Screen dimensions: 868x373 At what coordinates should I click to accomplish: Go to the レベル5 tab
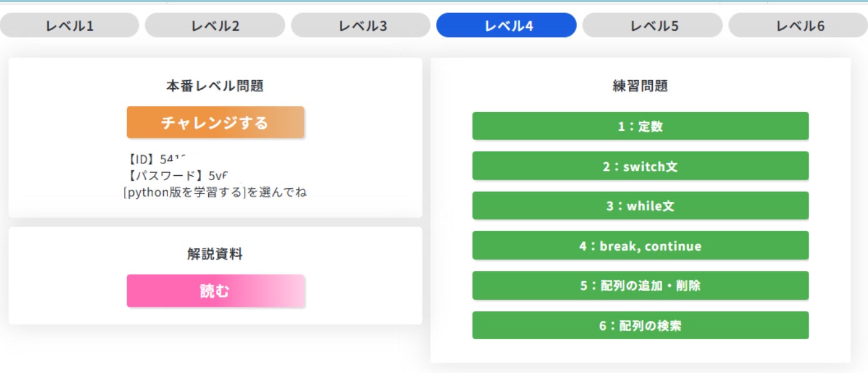pyautogui.click(x=653, y=26)
